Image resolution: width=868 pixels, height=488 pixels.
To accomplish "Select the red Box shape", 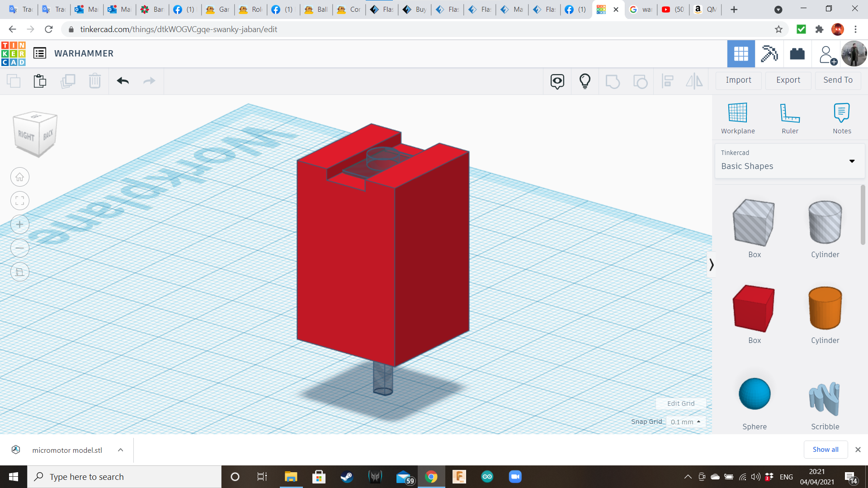I will [x=754, y=309].
